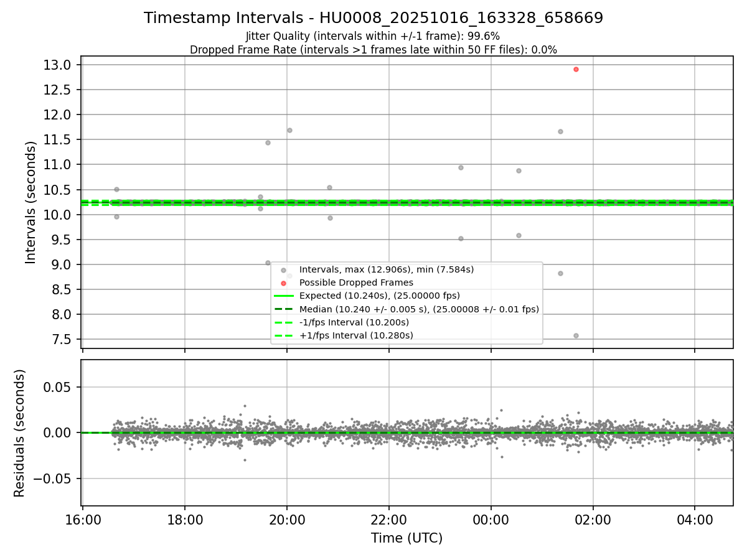Click the solid bright green Expected line sample in legend
Image resolution: width=747 pixels, height=560 pixels.
click(283, 296)
